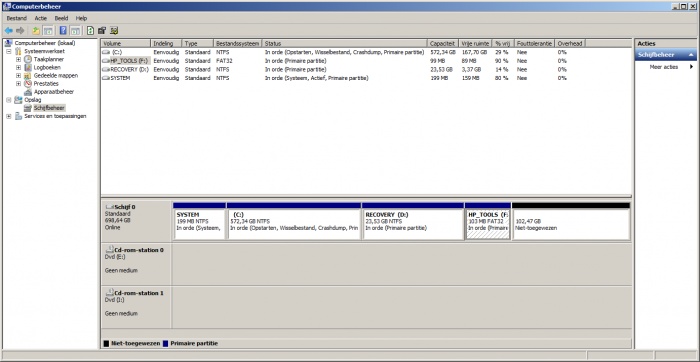This screenshot has width=700, height=362.
Task: Select the 102,47 GB Niet-toegewezen block
Action: pyautogui.click(x=571, y=224)
